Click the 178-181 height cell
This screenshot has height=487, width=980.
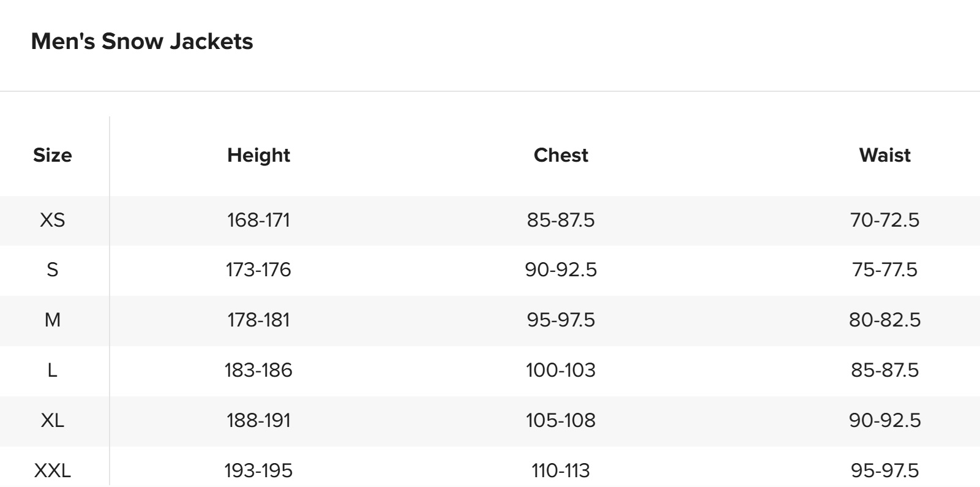click(258, 320)
